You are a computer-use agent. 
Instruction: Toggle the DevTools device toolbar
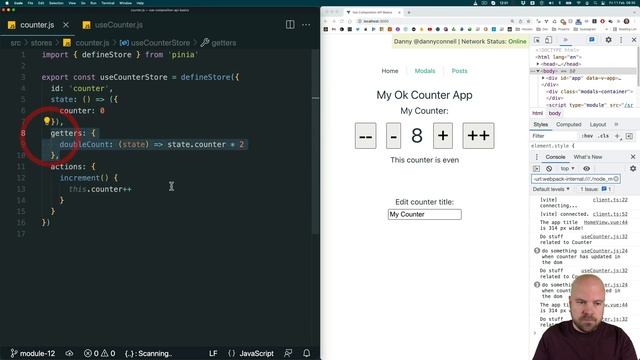548,40
